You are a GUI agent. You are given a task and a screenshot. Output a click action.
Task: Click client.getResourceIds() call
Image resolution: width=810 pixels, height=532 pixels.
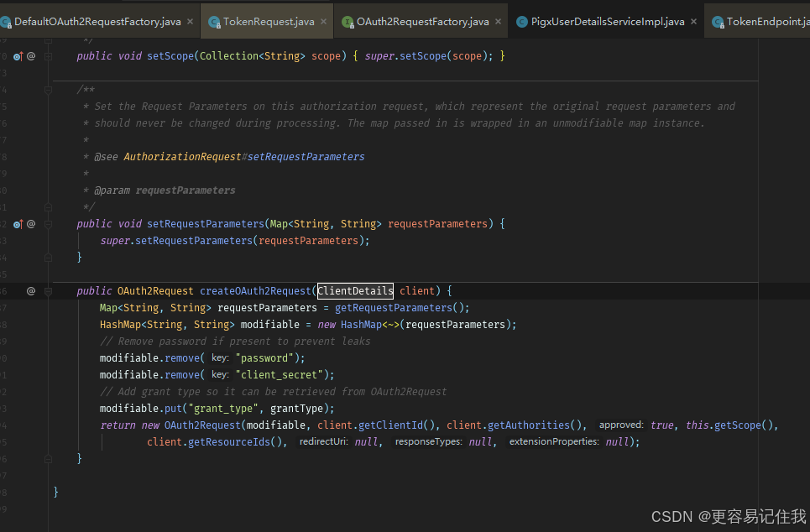point(214,442)
